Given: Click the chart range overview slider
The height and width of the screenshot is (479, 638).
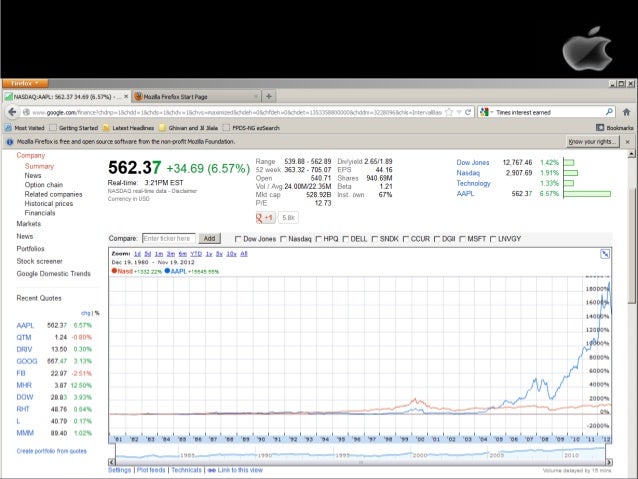Looking at the screenshot, I should coord(361,453).
